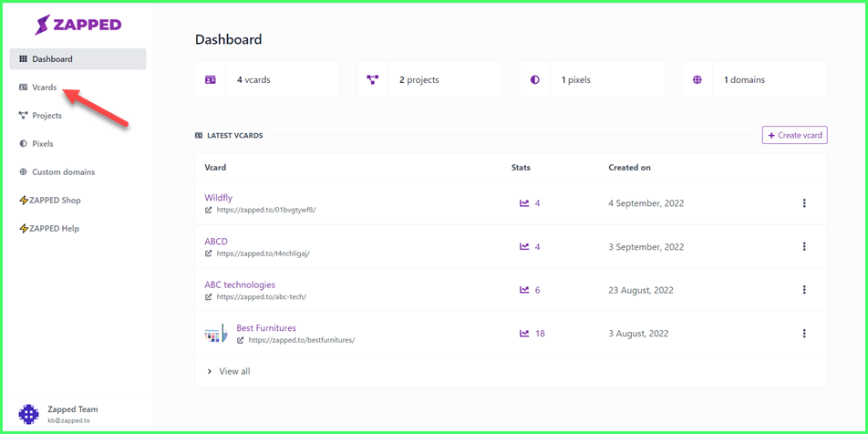Click the 2 projects stat text
The width and height of the screenshot is (868, 434).
[x=419, y=79]
